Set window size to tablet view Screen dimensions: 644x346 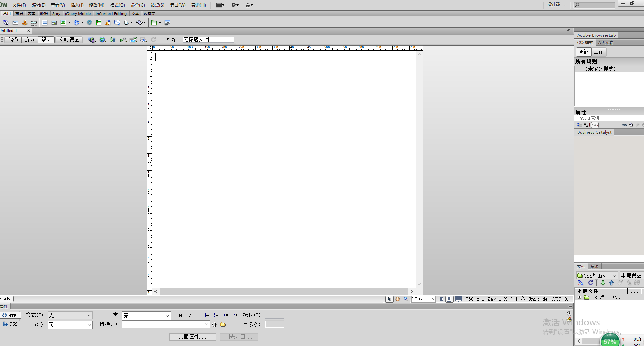pyautogui.click(x=449, y=299)
